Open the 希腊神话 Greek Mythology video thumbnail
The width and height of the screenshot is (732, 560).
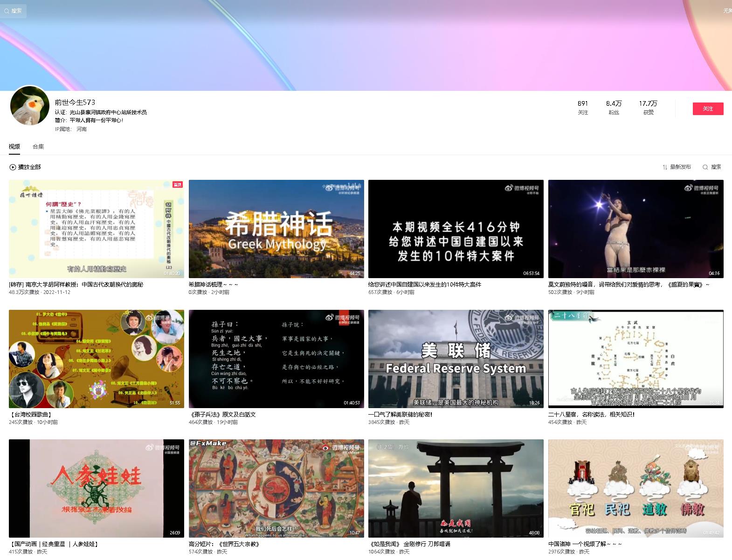coord(276,229)
